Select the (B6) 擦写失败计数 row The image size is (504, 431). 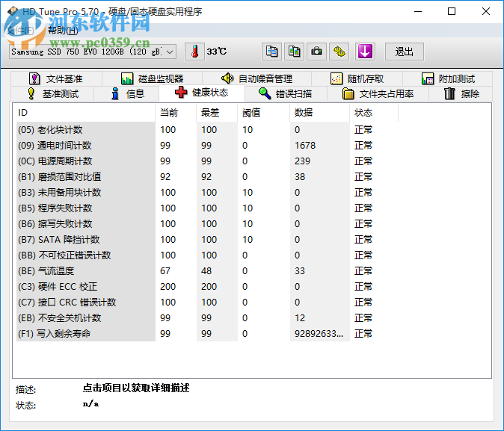207,224
